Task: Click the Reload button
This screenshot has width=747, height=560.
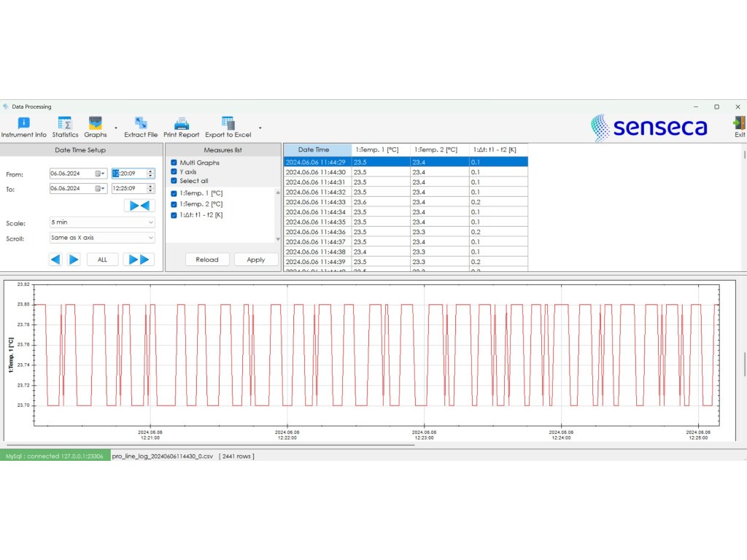Action: 207,260
